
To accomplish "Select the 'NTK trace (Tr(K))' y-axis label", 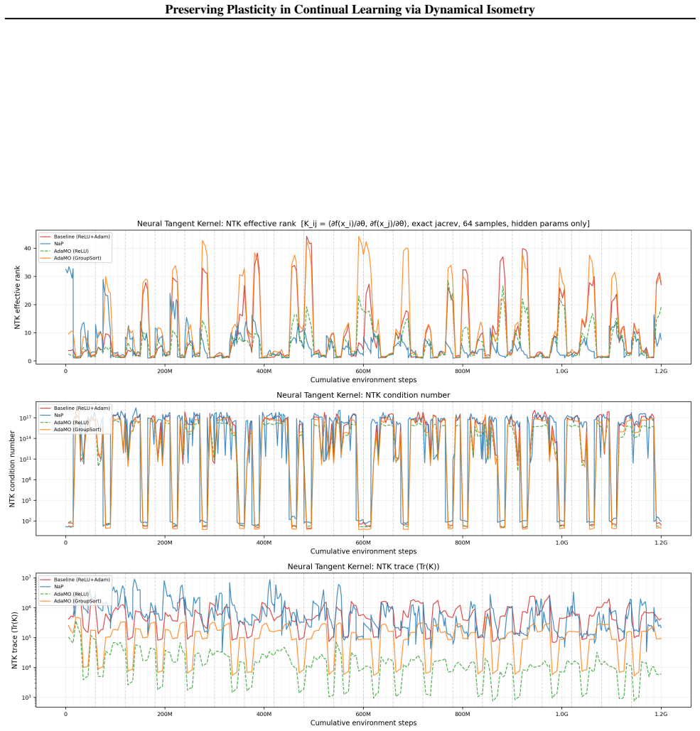I will 14,641.
